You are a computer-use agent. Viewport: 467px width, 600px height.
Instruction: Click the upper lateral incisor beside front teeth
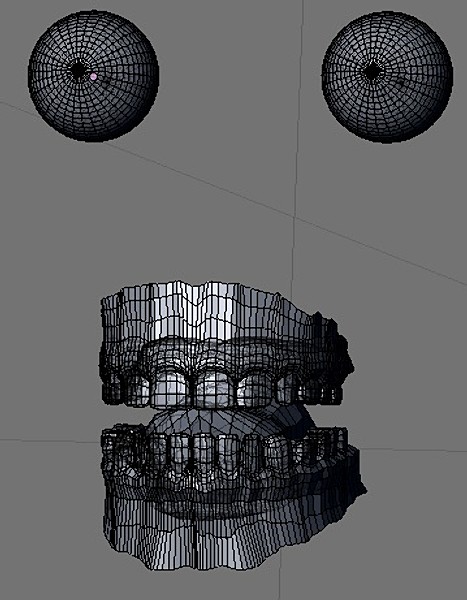click(255, 390)
